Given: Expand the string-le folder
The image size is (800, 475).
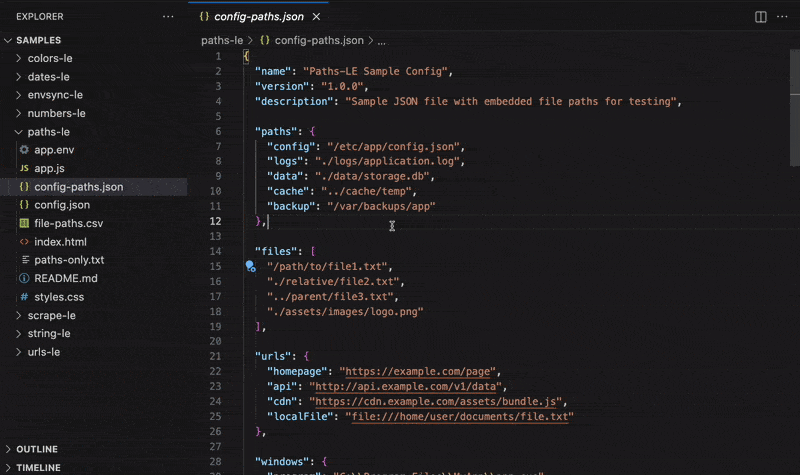Looking at the screenshot, I should (18, 334).
